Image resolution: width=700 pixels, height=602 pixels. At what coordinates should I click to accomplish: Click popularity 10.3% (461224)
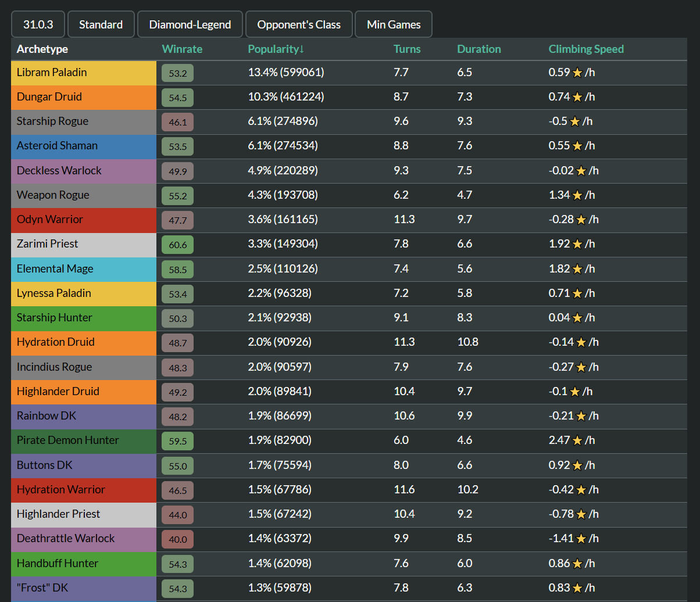[x=286, y=97]
